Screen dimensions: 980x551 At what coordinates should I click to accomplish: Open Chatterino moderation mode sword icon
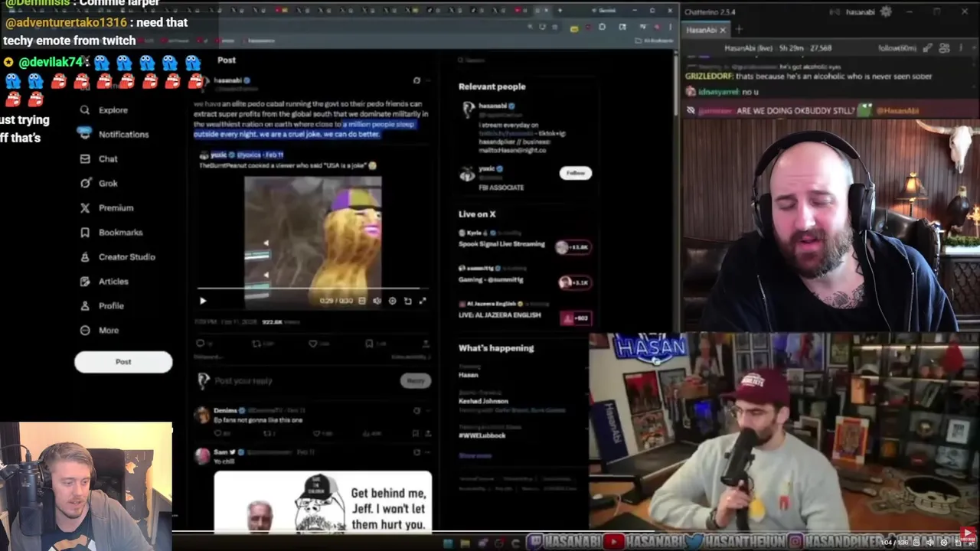[x=927, y=48]
